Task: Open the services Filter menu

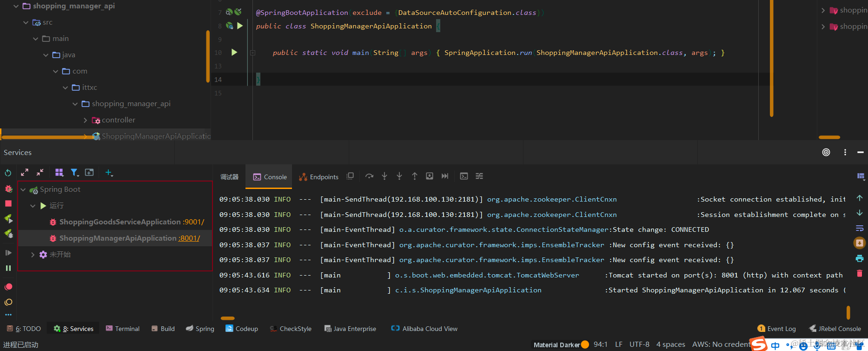Action: [x=74, y=172]
